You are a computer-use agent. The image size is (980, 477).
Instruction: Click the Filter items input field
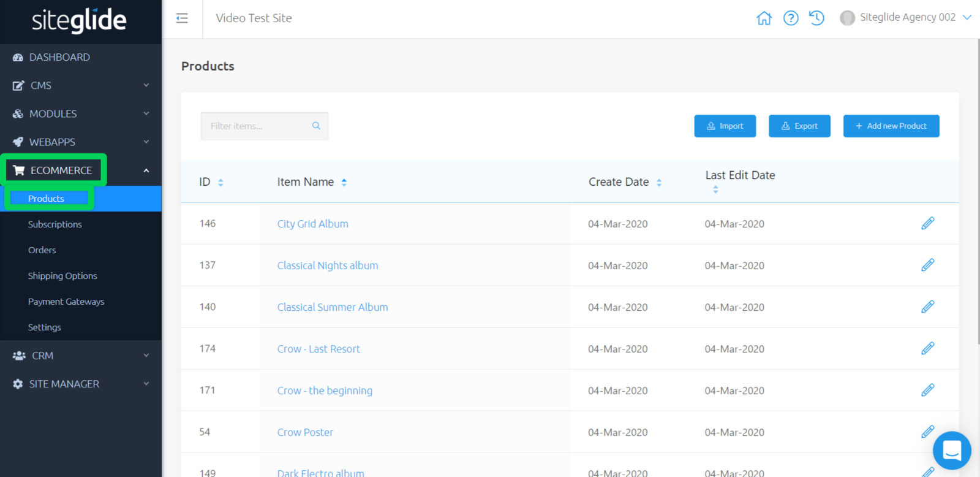[257, 126]
